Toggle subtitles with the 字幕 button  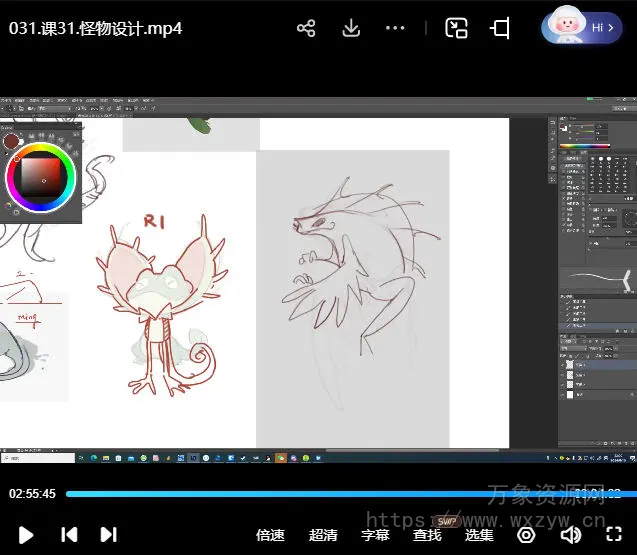point(375,535)
